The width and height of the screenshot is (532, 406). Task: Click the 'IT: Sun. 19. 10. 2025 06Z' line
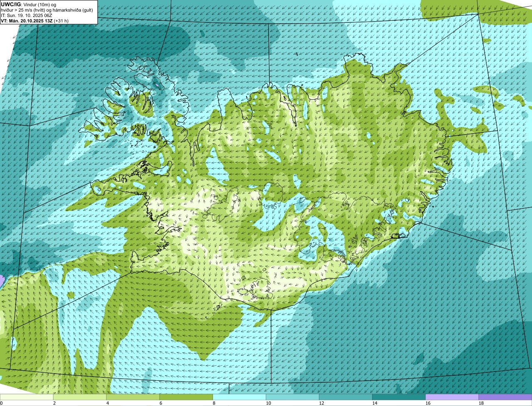tap(27, 15)
